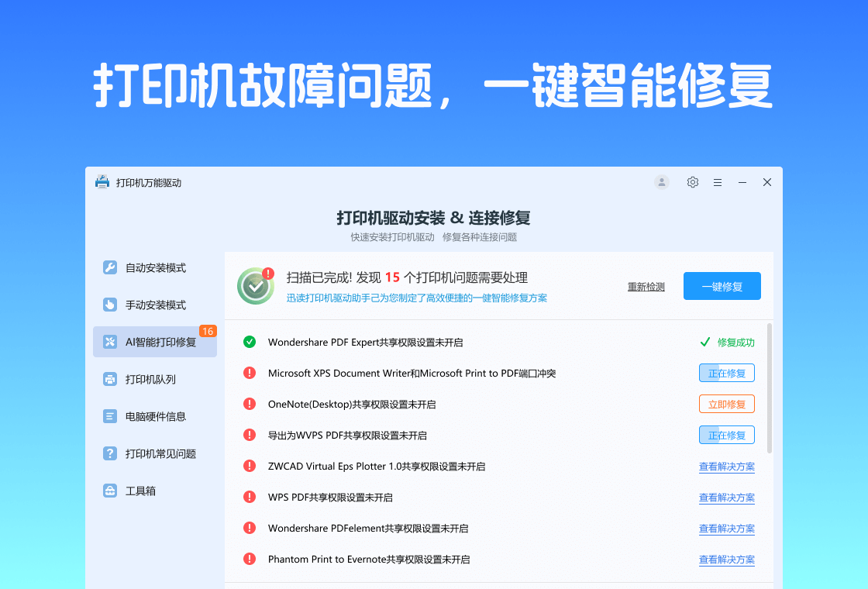Click the document icon for 电脑硬件信息

click(x=110, y=415)
